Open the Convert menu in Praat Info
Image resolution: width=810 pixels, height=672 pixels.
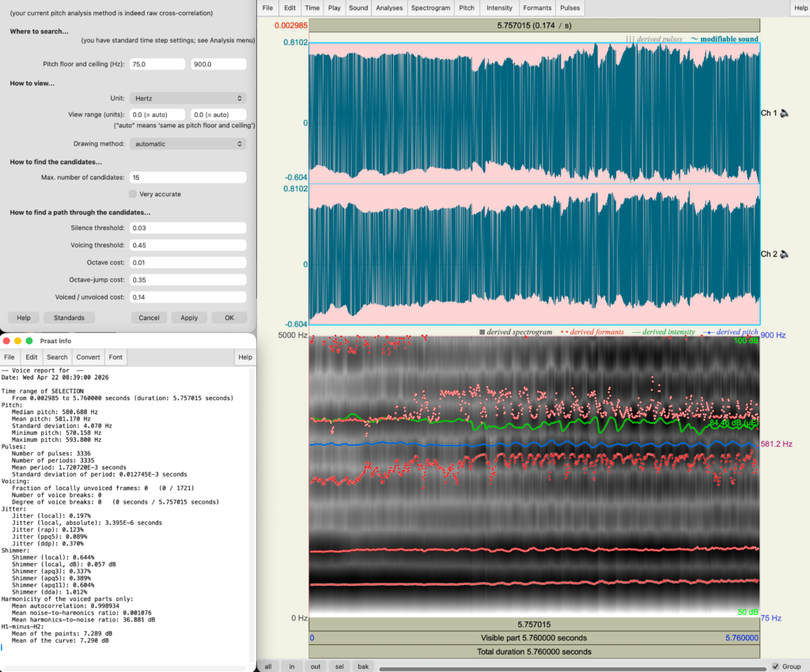pyautogui.click(x=89, y=357)
